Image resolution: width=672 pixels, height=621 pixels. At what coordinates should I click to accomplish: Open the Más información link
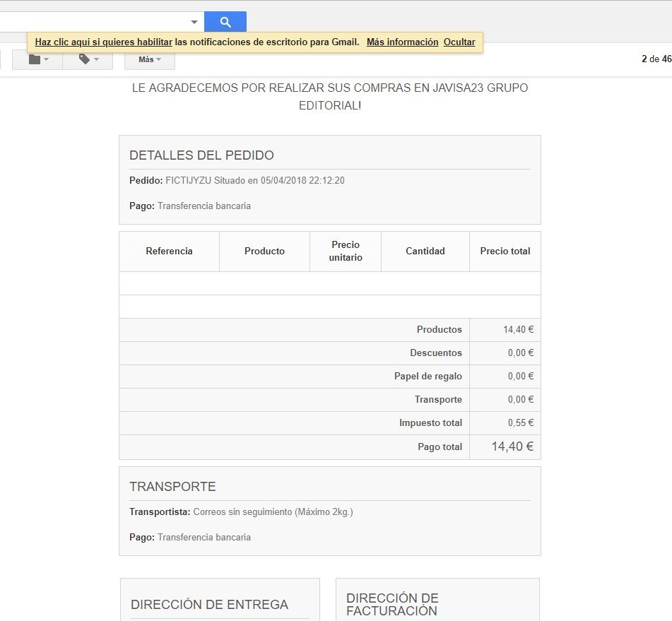403,42
